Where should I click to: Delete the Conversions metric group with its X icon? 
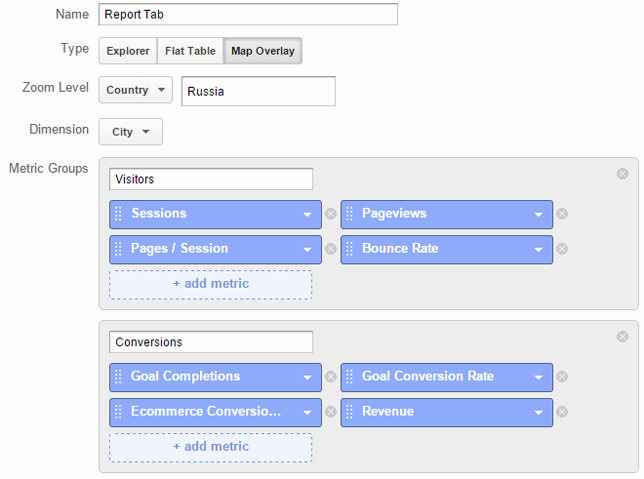pyautogui.click(x=622, y=337)
